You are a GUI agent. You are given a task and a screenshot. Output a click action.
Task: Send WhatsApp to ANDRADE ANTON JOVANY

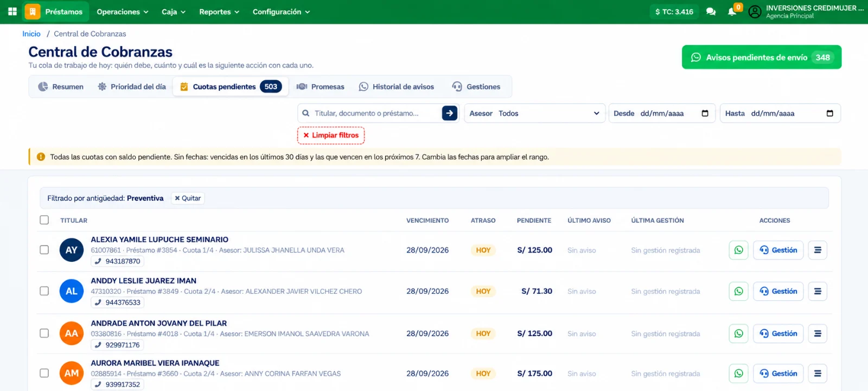click(x=738, y=333)
